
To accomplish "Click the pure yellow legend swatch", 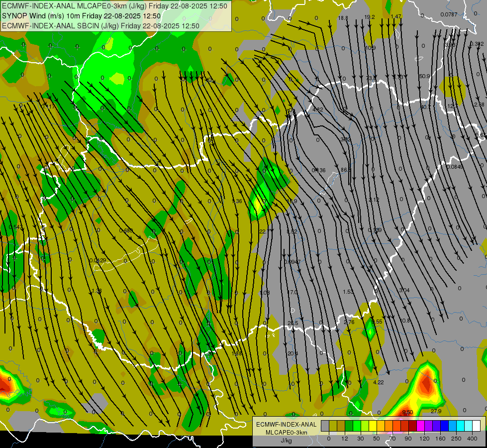I will click(x=373, y=426).
